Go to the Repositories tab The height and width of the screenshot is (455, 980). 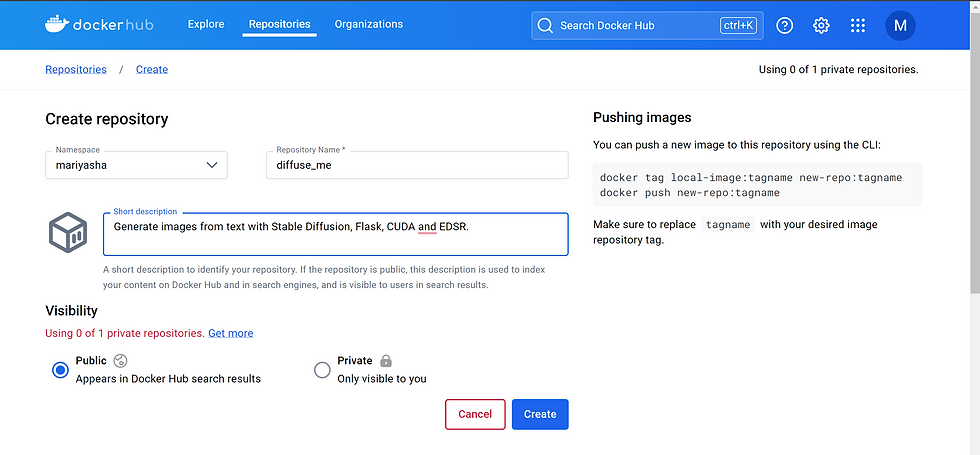279,24
